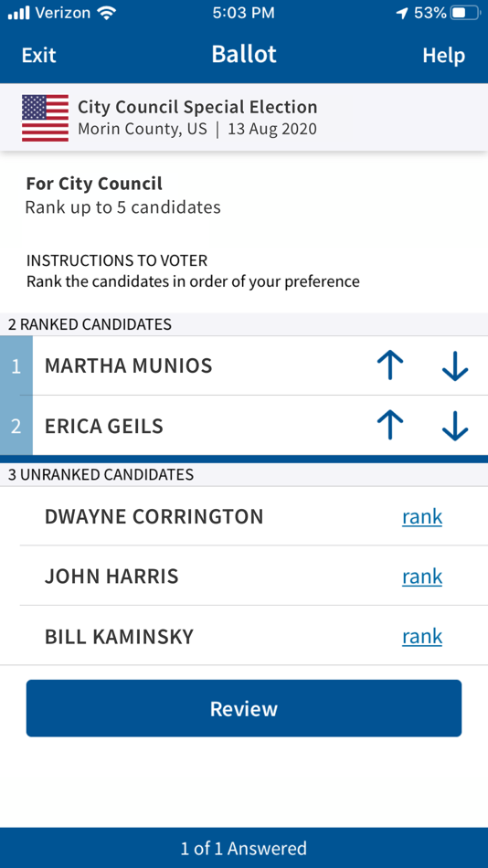
Task: Rank Bill Kaminsky
Action: (x=422, y=637)
